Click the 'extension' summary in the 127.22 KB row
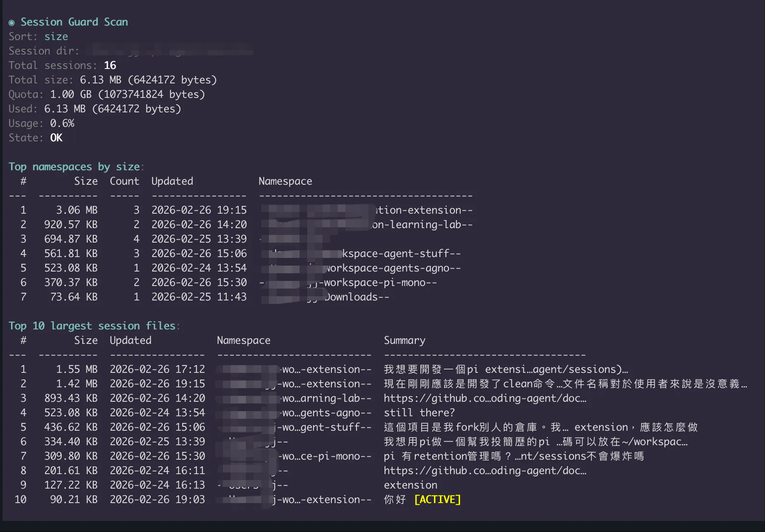Screen dimensions: 765x532 coord(411,485)
